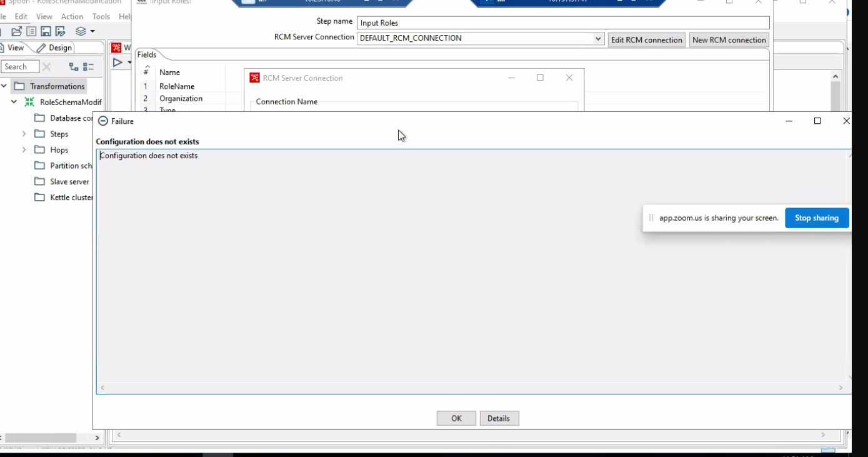
Task: Select the Fields tab
Action: point(147,54)
